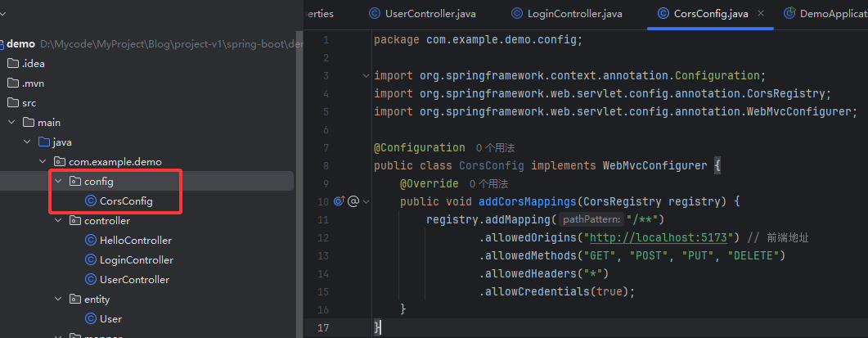Collapse the controller package in the tree
The image size is (868, 338).
(58, 221)
